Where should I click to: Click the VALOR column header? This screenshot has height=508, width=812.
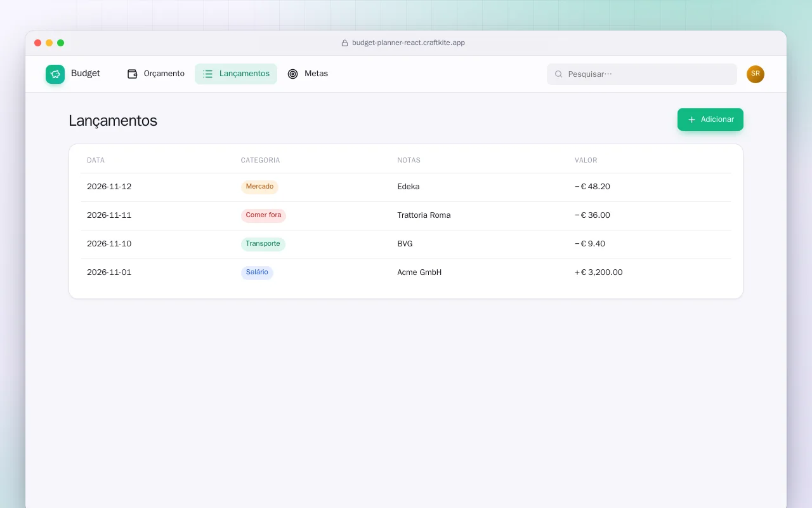[x=586, y=161]
